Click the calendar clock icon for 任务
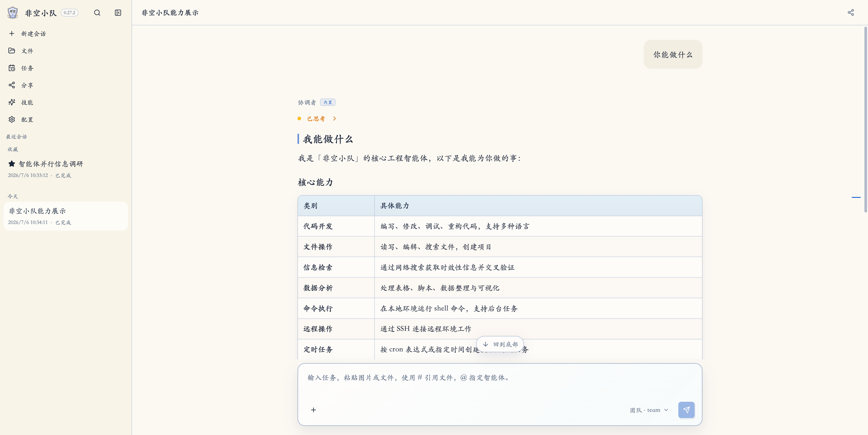The image size is (868, 435). (12, 68)
